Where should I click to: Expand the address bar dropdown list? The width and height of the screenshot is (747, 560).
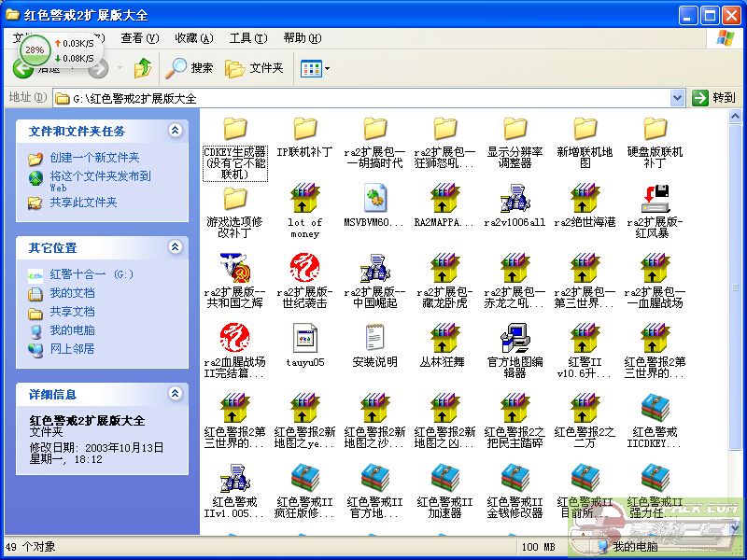pos(678,98)
